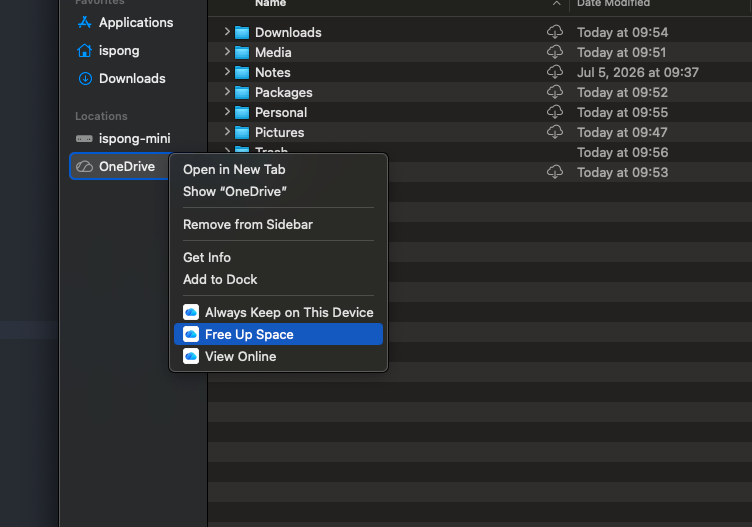Screen dimensions: 752x527
Task: Click the Personal folder icon
Action: tap(242, 113)
